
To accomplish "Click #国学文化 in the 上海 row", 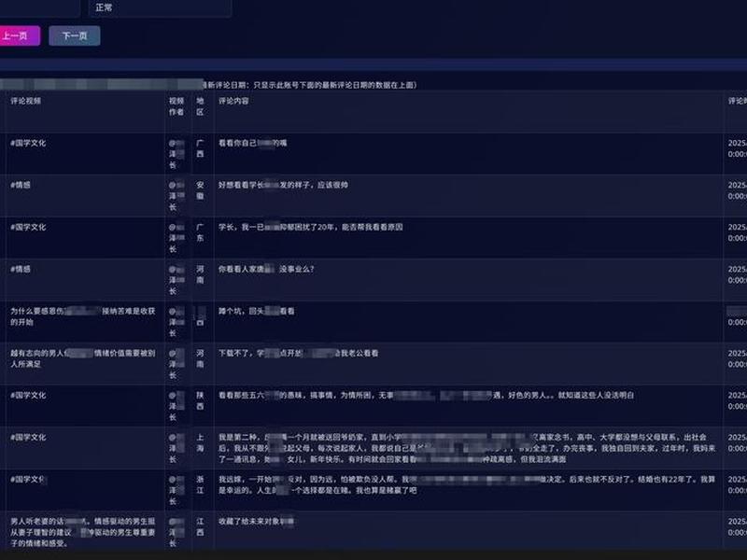I will pyautogui.click(x=28, y=437).
